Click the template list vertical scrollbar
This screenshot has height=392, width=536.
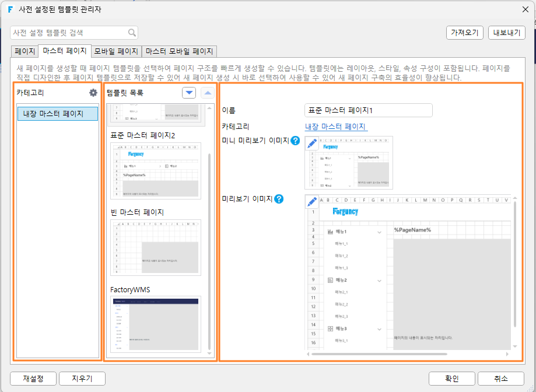[x=209, y=251]
